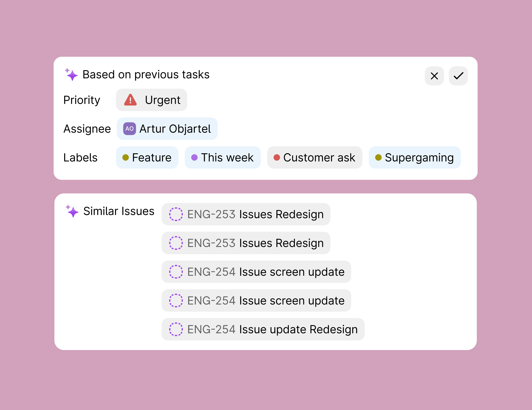Toggle the Customer ask label chip
The height and width of the screenshot is (410, 532).
[x=315, y=157]
